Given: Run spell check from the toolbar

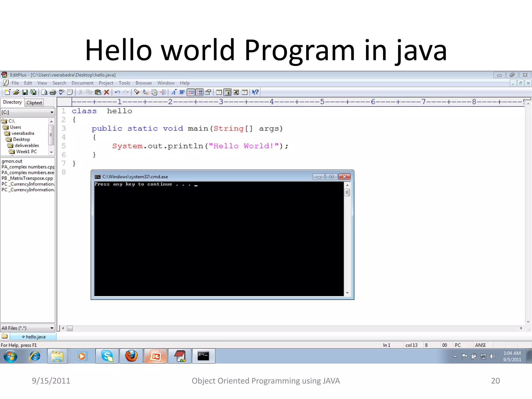Looking at the screenshot, I should tap(61, 92).
